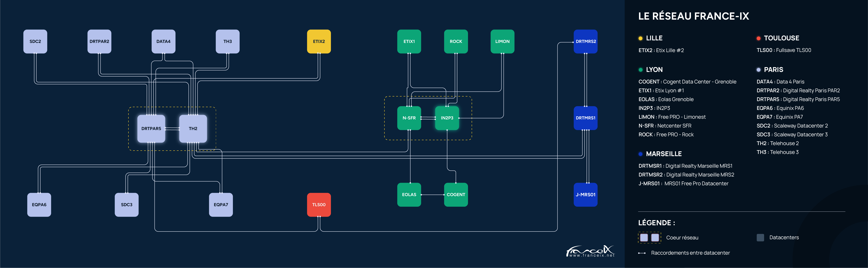Select the TH2 core network node
868x268 pixels.
click(x=193, y=129)
